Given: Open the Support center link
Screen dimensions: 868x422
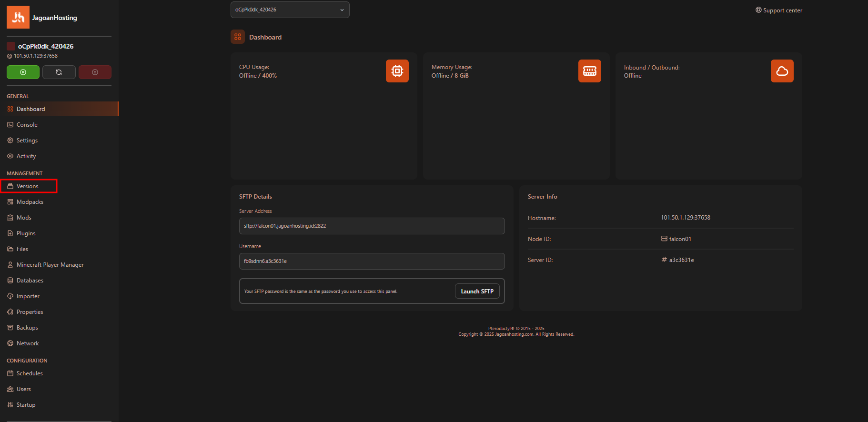Looking at the screenshot, I should pyautogui.click(x=779, y=10).
